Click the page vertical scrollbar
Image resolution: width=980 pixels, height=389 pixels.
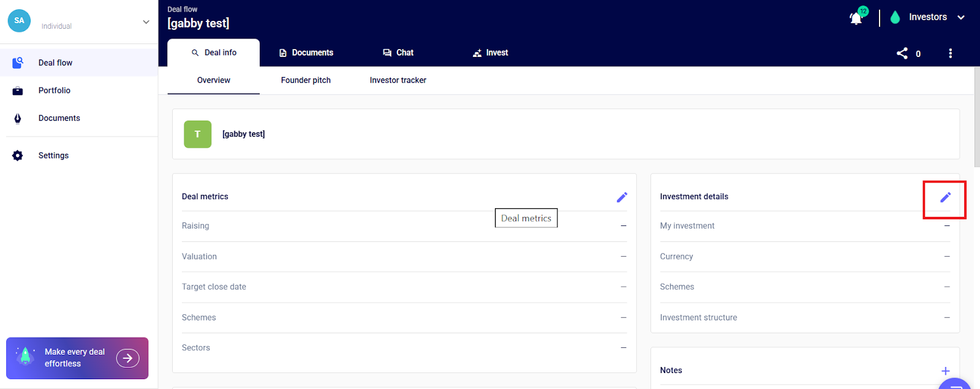point(976,116)
